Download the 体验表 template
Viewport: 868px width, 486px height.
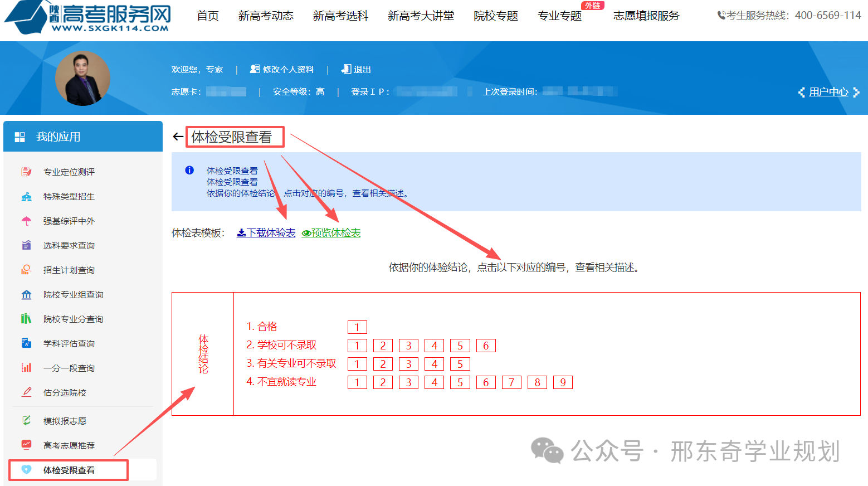266,233
